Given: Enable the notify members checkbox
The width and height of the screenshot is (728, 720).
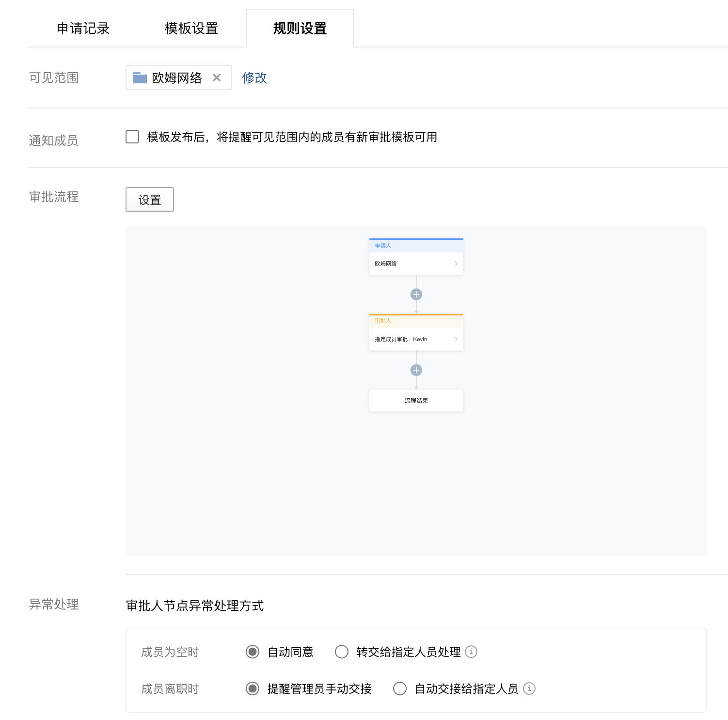Looking at the screenshot, I should [132, 137].
